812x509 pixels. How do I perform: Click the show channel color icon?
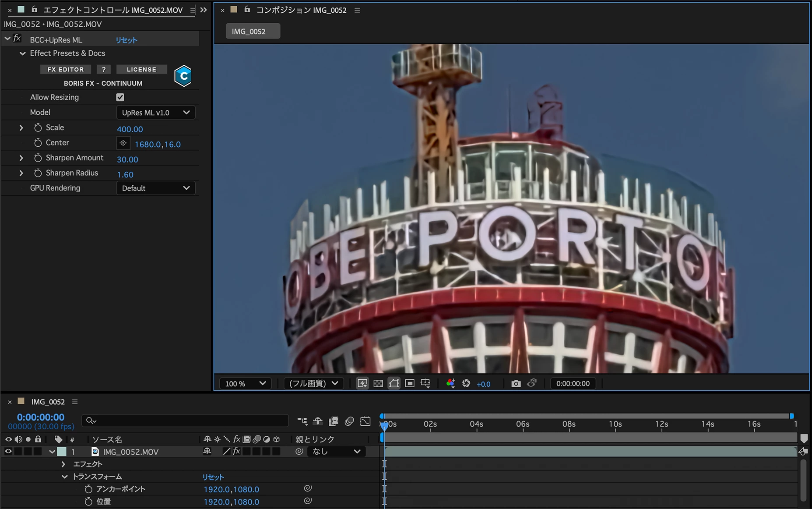pyautogui.click(x=450, y=384)
